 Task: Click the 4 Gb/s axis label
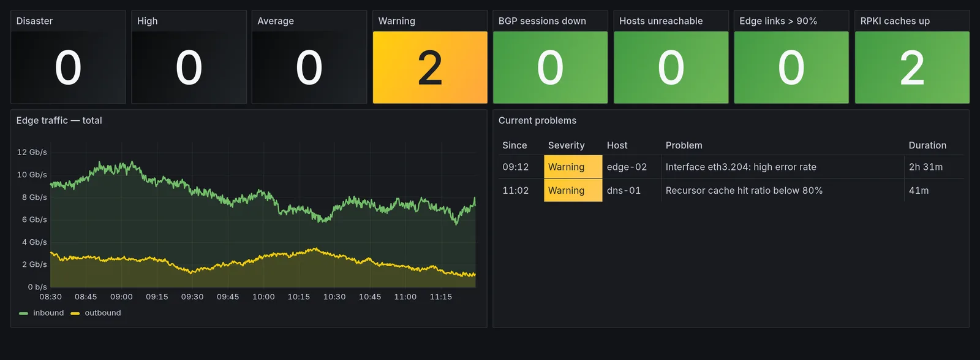[x=34, y=242]
